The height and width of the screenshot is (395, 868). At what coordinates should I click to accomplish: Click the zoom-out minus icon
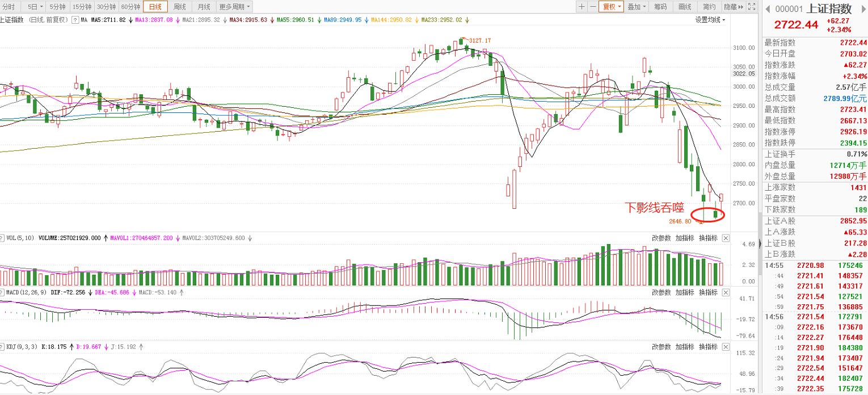pyautogui.click(x=593, y=7)
